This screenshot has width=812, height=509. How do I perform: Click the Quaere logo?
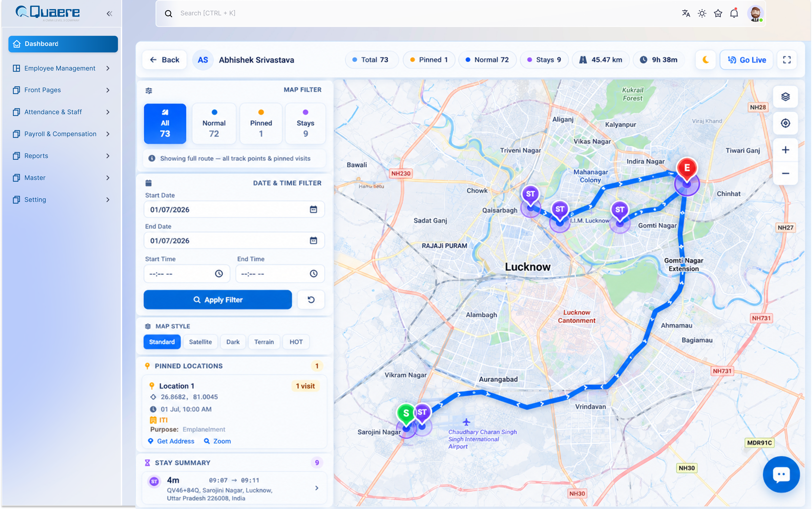coord(48,13)
